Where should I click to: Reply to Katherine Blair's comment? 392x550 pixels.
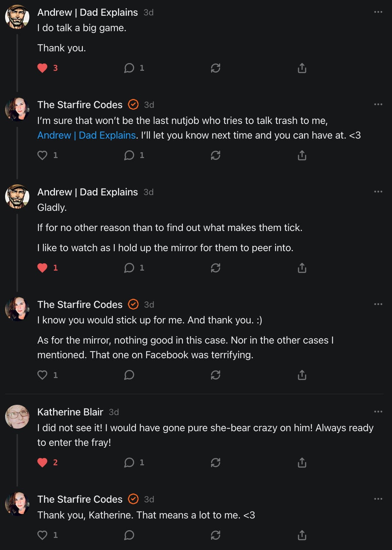click(129, 462)
